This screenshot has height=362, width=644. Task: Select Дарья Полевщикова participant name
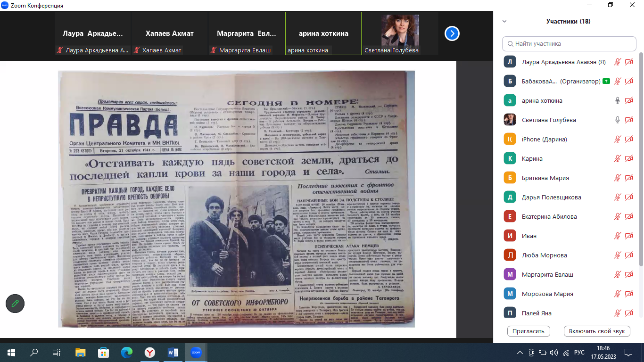(552, 197)
